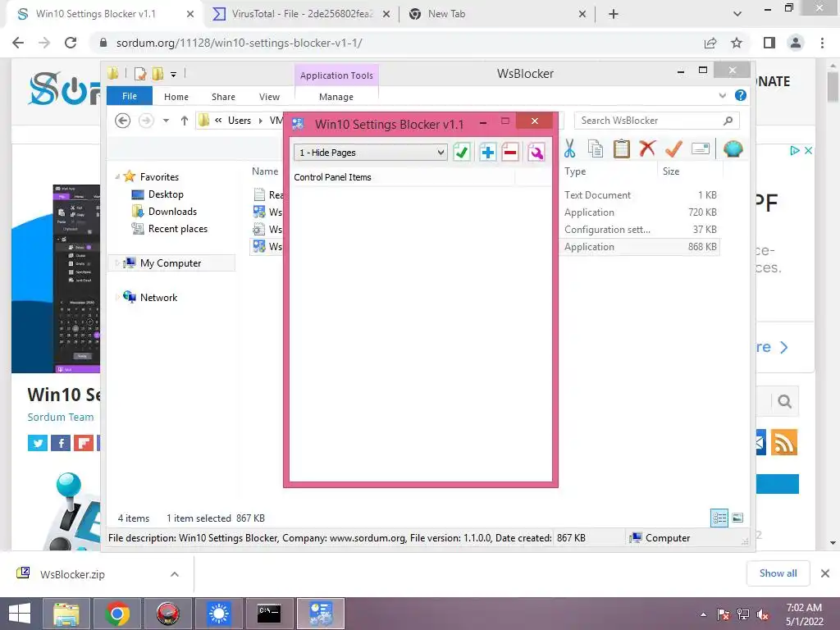Select Downloads in the navigation pane
840x630 pixels.
pos(172,212)
